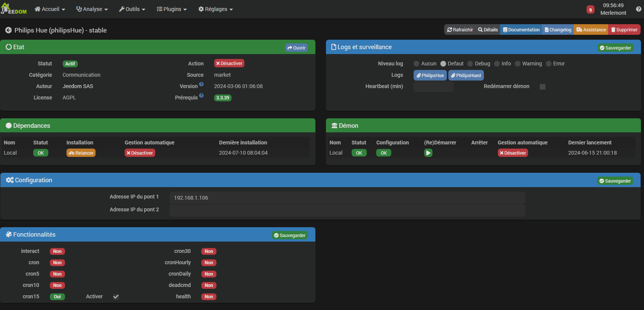Screen dimensions: 644x310
Task: Click the Non badge next to cronDaily
Action: point(209,274)
